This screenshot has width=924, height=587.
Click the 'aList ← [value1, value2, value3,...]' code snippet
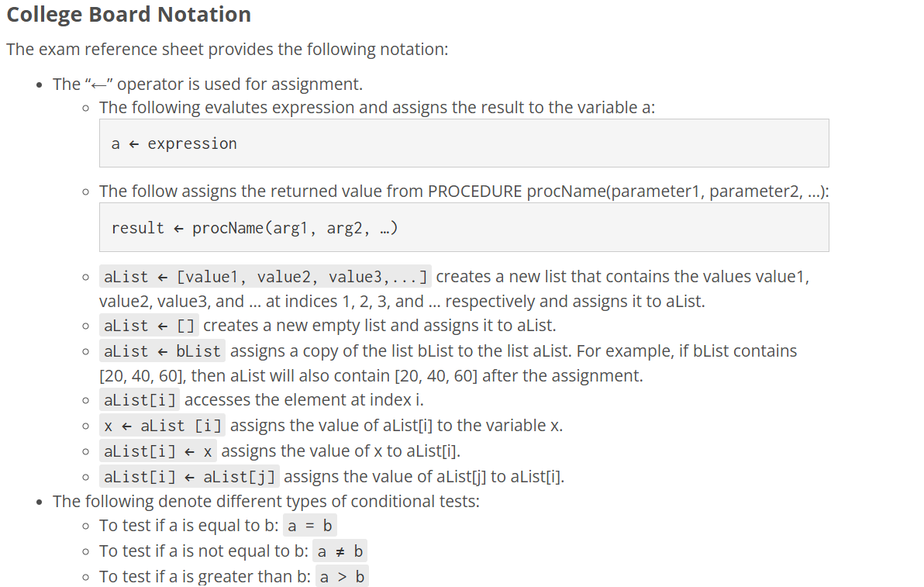click(265, 276)
